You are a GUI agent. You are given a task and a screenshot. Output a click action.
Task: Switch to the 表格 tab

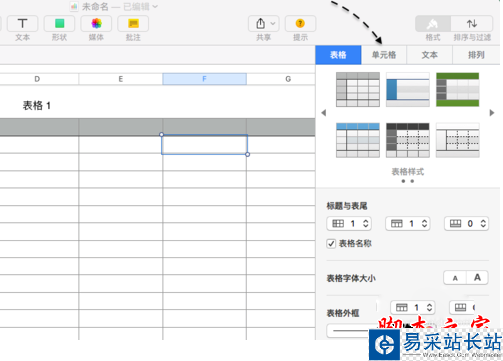[338, 55]
